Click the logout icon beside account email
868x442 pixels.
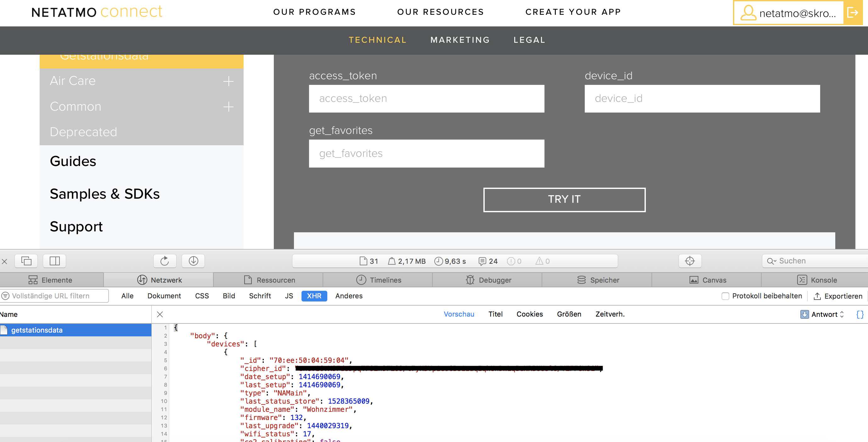[x=853, y=13]
